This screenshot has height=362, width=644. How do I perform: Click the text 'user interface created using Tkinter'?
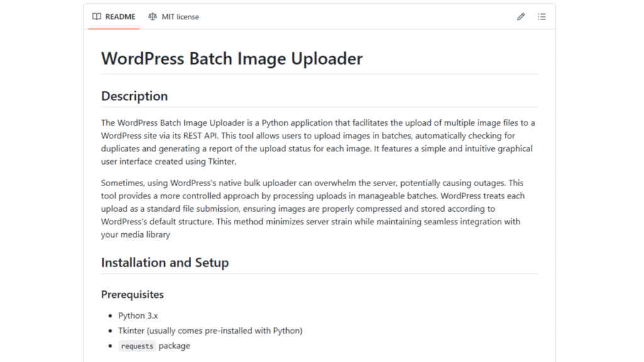pos(168,162)
